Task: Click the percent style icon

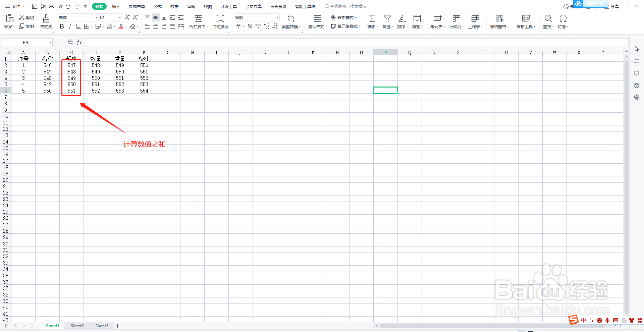Action: [250, 26]
